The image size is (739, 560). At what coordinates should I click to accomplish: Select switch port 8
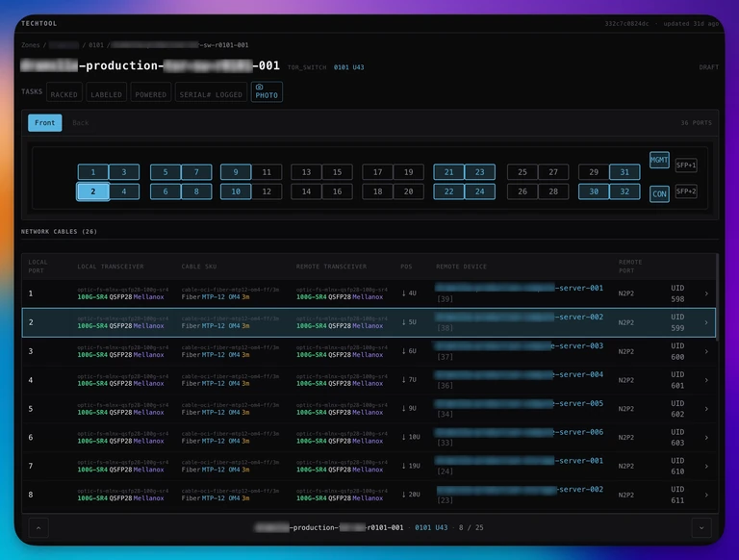tap(196, 191)
